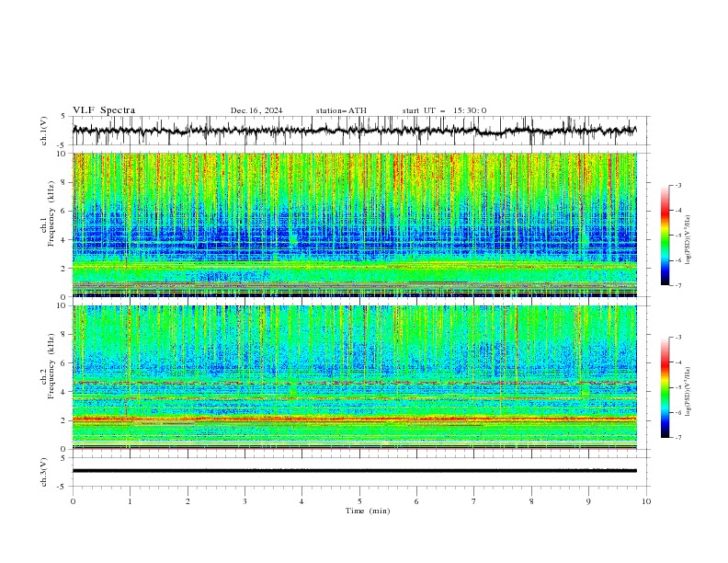The width and height of the screenshot is (728, 563).
Task: Click the "-7" tick on the ch.2 colorbar
Action: click(678, 438)
